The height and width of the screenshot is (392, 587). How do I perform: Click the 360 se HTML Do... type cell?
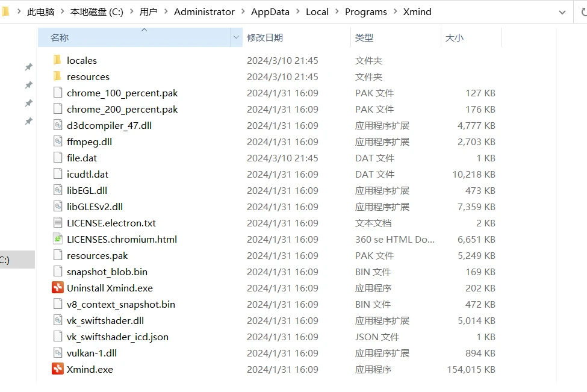[x=394, y=239]
